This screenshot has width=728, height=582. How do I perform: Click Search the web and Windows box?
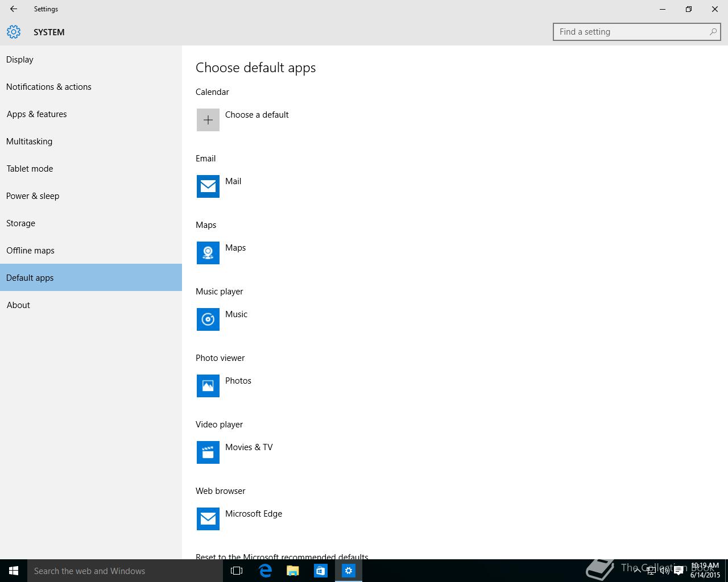(125, 571)
